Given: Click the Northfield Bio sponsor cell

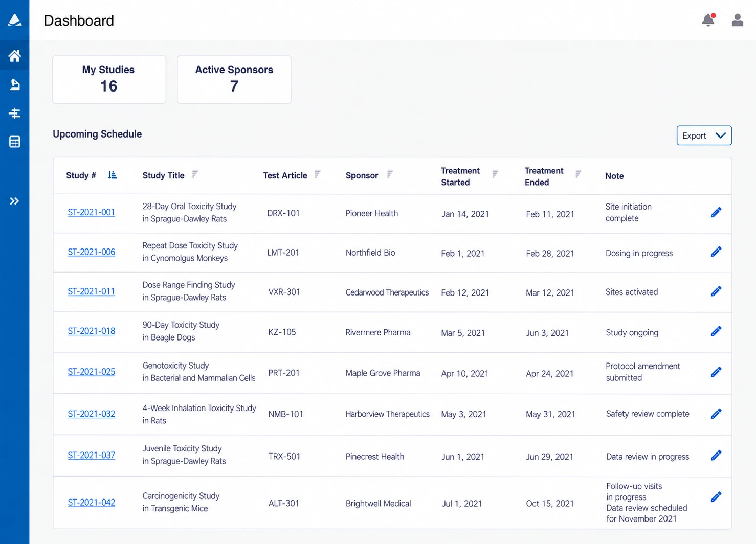Looking at the screenshot, I should coord(370,253).
